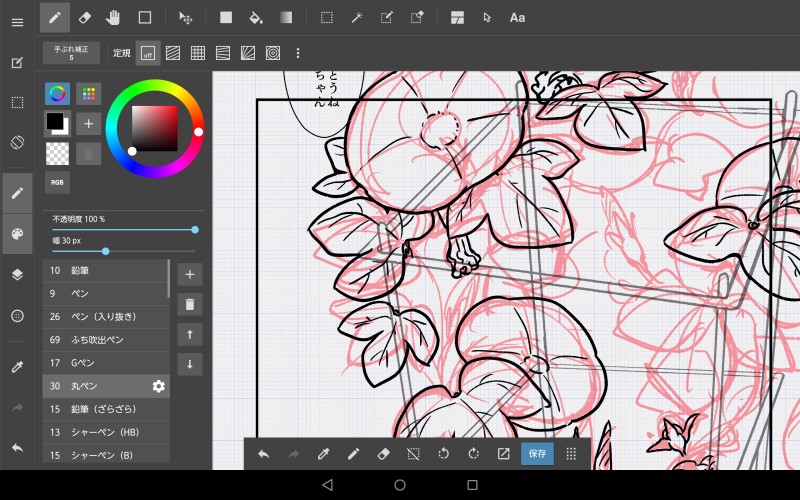Pick a shade in the saturation square
The height and width of the screenshot is (500, 800).
click(x=155, y=129)
